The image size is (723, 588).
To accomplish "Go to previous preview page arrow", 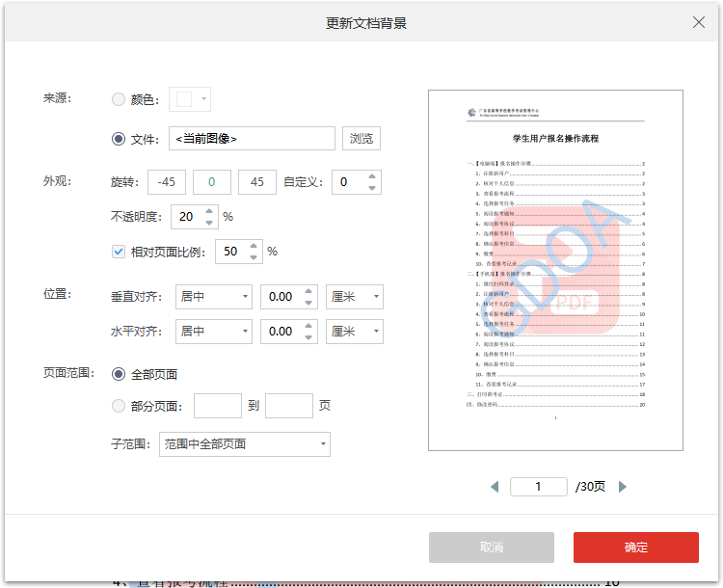I will click(495, 487).
